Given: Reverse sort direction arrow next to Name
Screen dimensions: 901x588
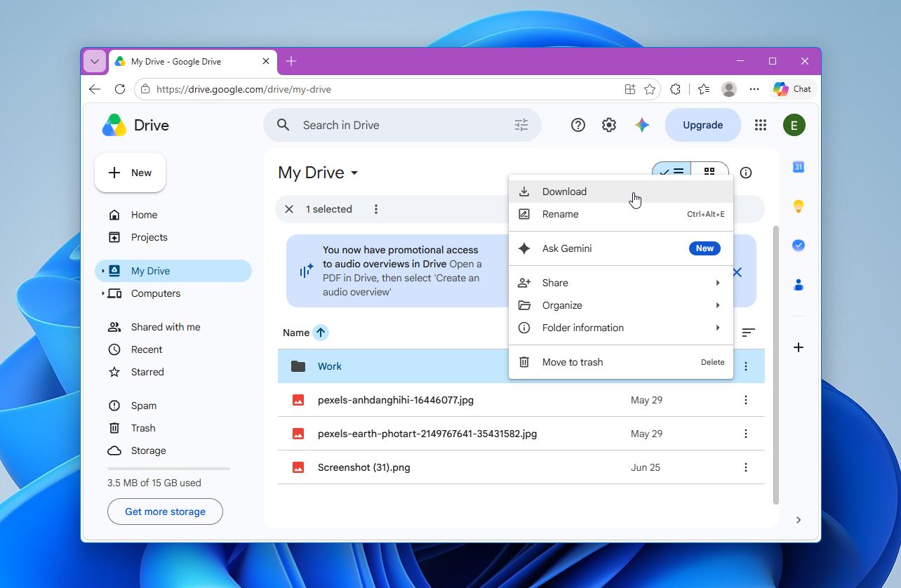Looking at the screenshot, I should [321, 333].
